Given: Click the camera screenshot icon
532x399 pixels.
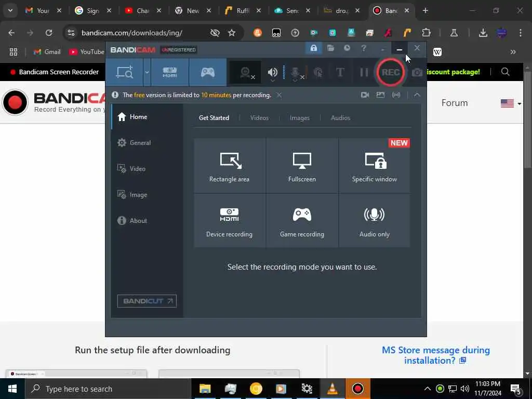Looking at the screenshot, I should tap(417, 72).
